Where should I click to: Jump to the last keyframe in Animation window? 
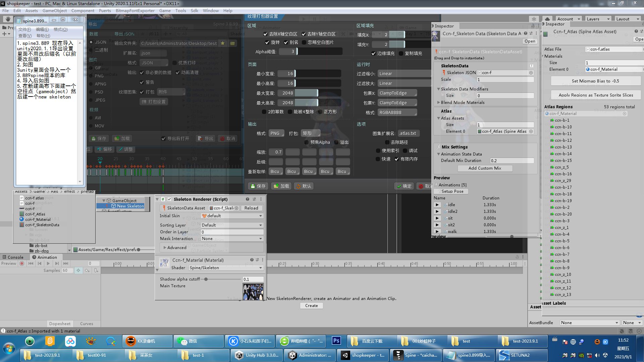[x=66, y=263]
